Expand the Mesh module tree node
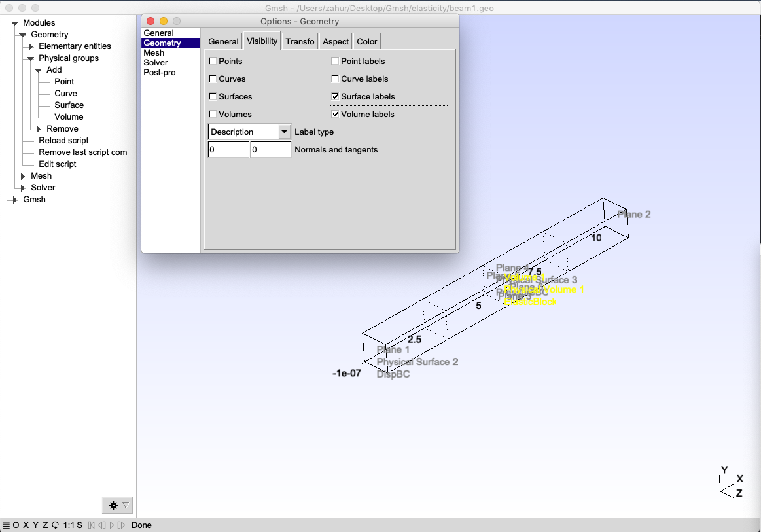The image size is (761, 532). click(23, 176)
